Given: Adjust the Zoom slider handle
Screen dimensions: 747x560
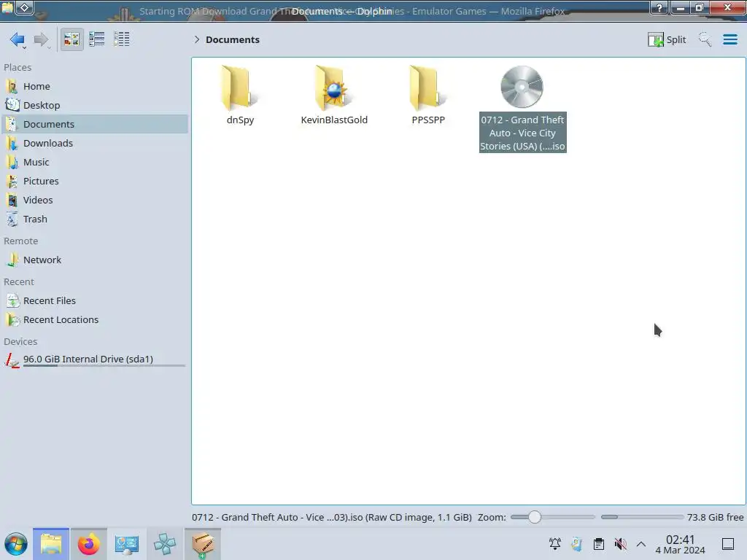Looking at the screenshot, I should (x=535, y=517).
